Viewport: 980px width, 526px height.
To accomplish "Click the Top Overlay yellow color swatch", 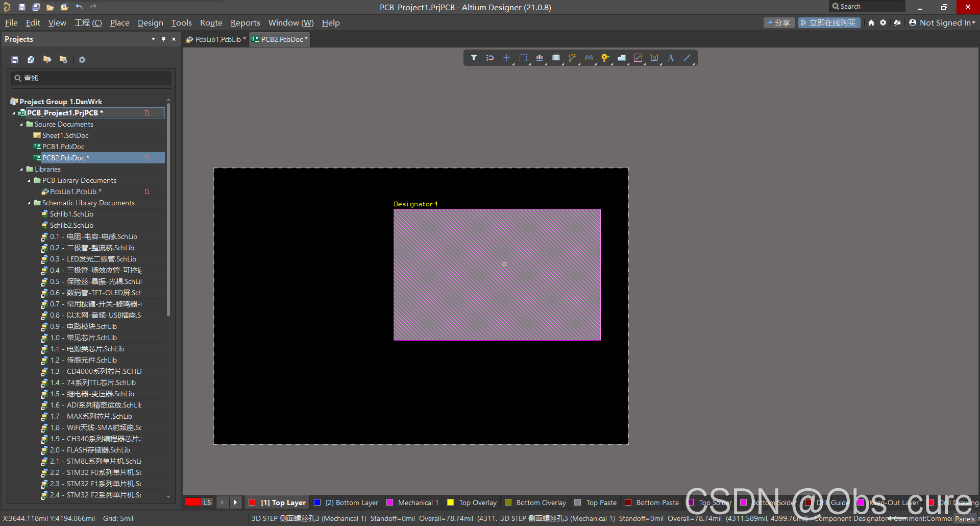I will [x=451, y=503].
